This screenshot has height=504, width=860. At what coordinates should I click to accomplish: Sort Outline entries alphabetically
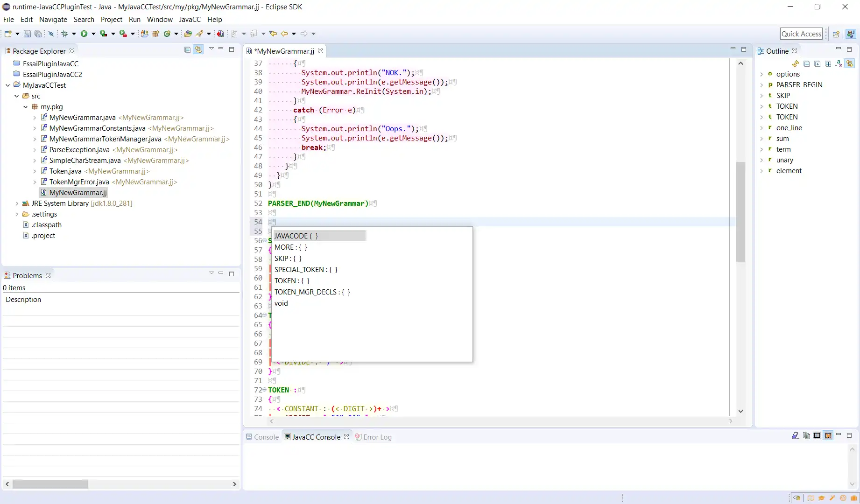click(x=839, y=64)
